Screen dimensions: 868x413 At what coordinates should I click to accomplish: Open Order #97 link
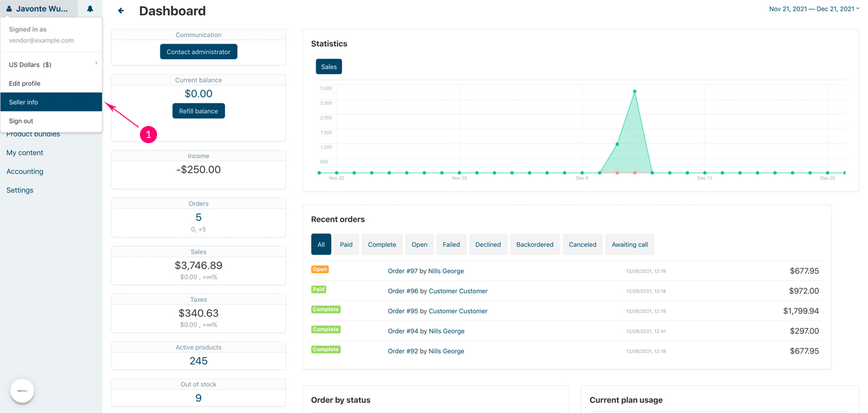pyautogui.click(x=402, y=271)
